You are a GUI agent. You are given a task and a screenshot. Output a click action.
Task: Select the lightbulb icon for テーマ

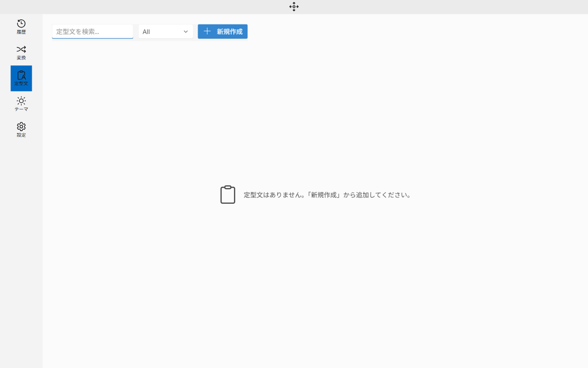[x=21, y=100]
